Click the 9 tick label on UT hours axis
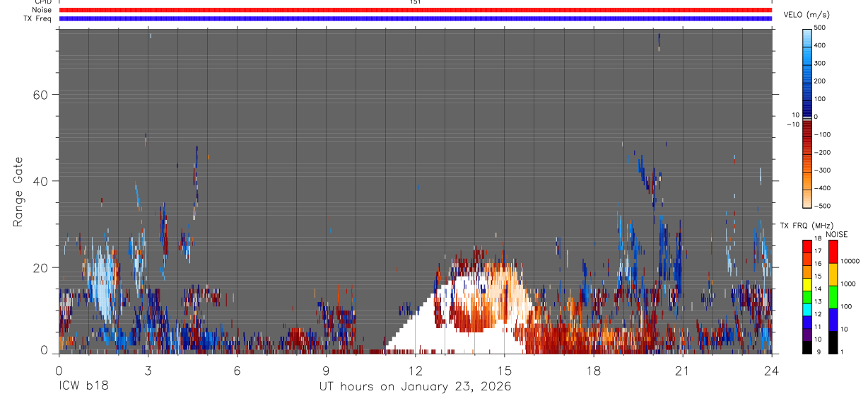 click(326, 371)
